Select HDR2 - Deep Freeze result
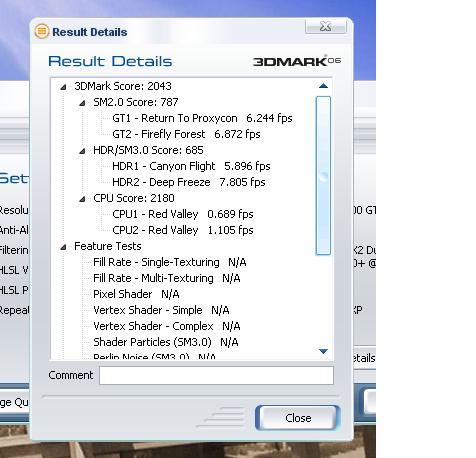 [189, 182]
